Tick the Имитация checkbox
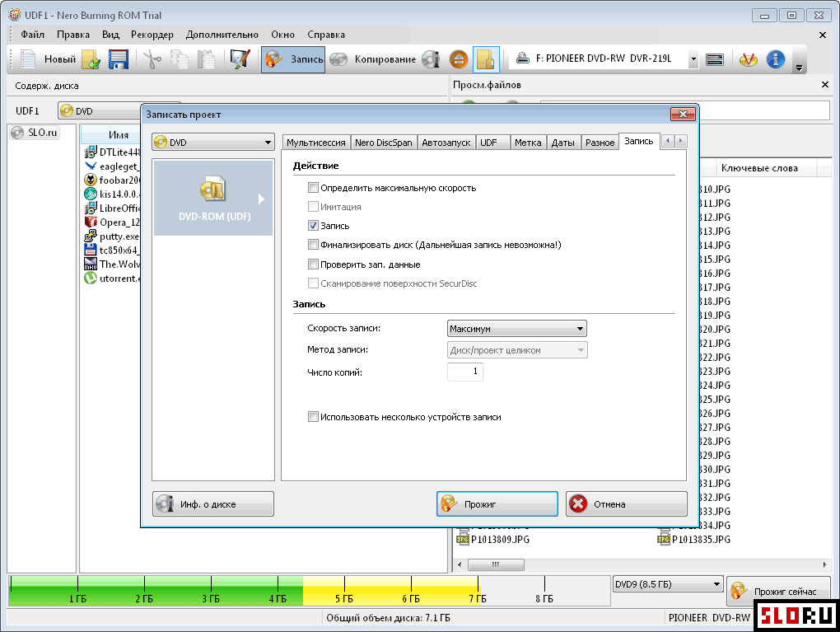Image resolution: width=840 pixels, height=632 pixels. (x=313, y=206)
